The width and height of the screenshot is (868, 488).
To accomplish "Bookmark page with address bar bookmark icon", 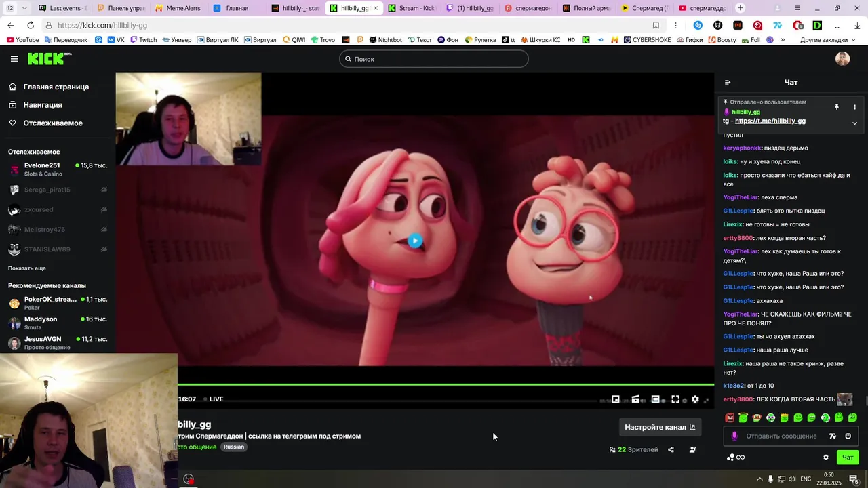I will tap(656, 25).
